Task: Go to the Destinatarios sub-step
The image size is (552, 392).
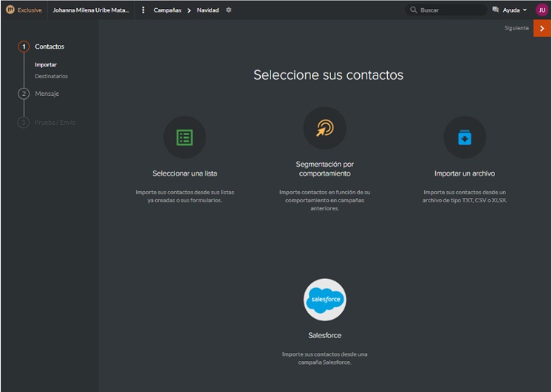Action: (51, 76)
